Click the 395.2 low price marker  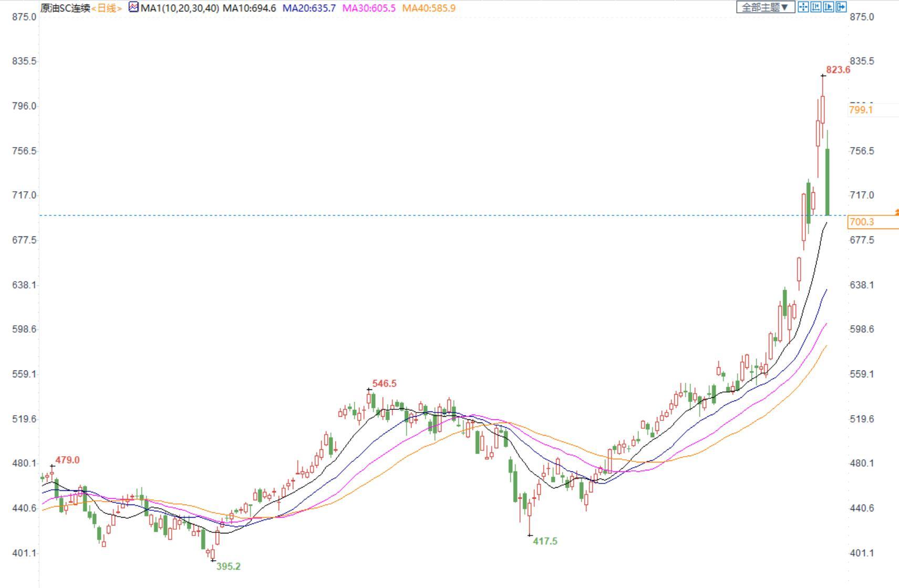pos(228,566)
